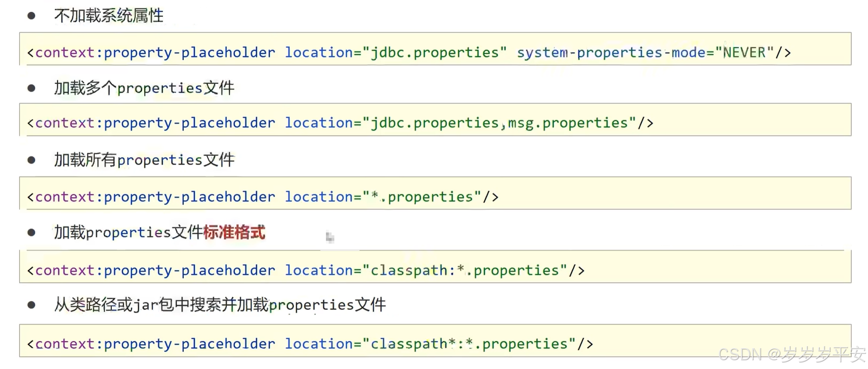
Task: Click the location="jdbc.properties,msg.properties" value
Action: tap(460, 123)
